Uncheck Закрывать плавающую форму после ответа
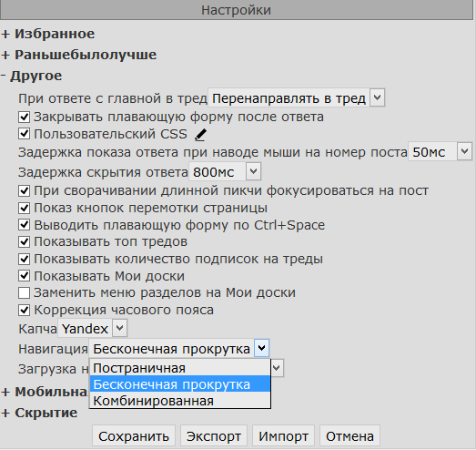This screenshot has height=450, width=476. [24, 117]
